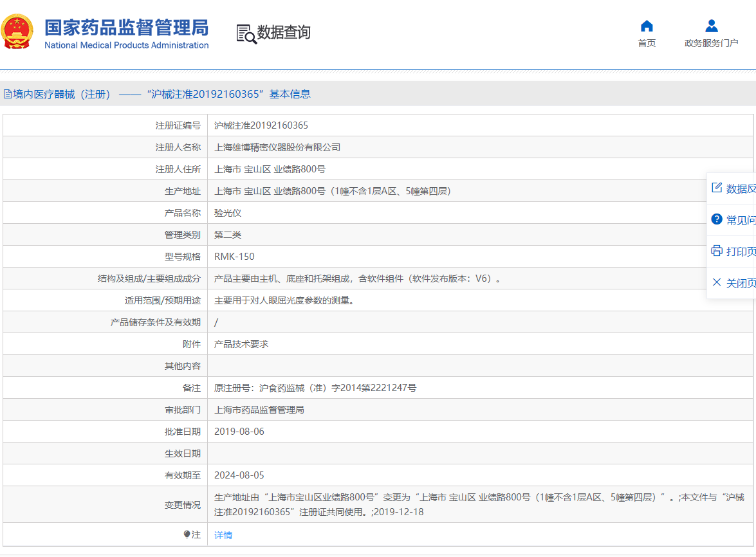Select expiry date 2024-08-05

click(239, 475)
